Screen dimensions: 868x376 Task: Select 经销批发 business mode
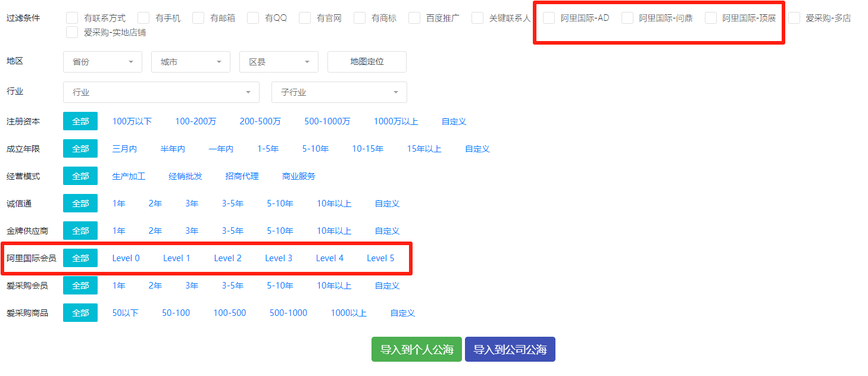[186, 176]
